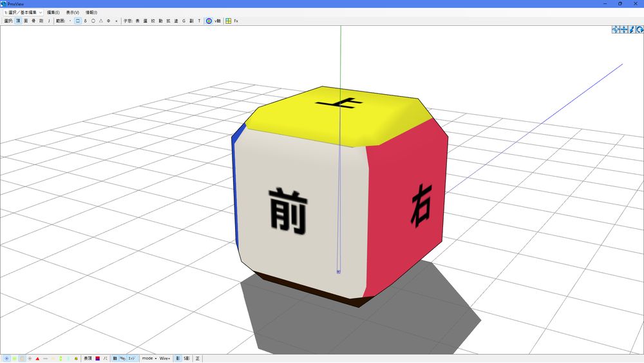Toggle the S影 self-shadow button
The height and width of the screenshot is (363, 644).
coord(187,358)
